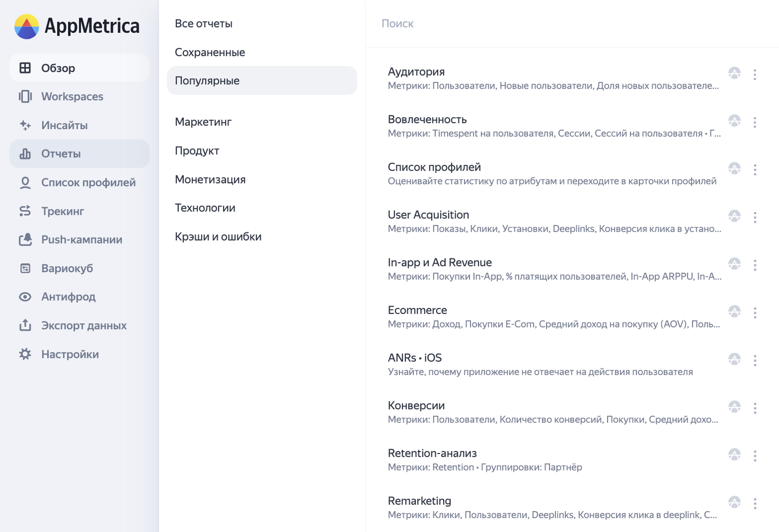Image resolution: width=779 pixels, height=532 pixels.
Task: Click AppMetrica badge icon beside Вовлеченность
Action: tap(734, 120)
